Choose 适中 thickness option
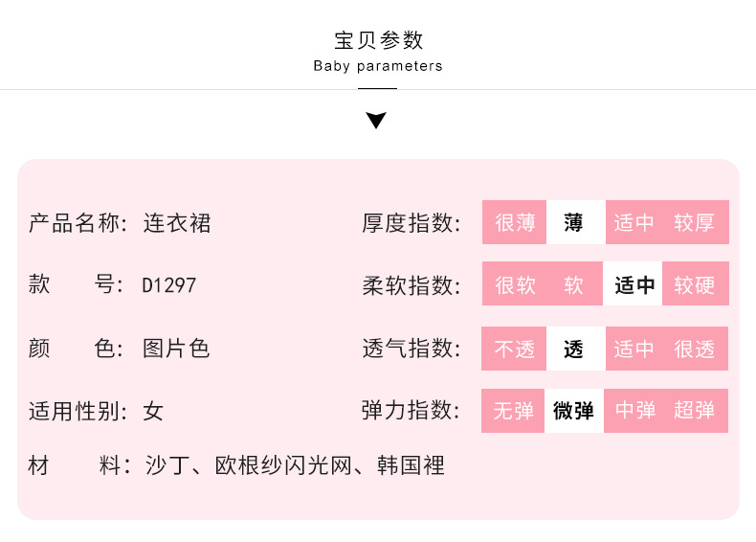The width and height of the screenshot is (756, 542). tap(634, 223)
